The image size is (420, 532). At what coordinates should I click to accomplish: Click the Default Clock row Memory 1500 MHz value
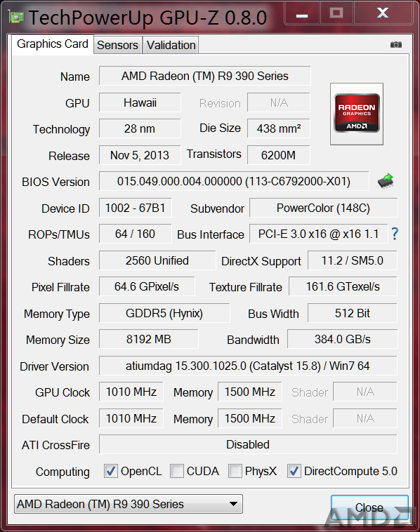(250, 418)
